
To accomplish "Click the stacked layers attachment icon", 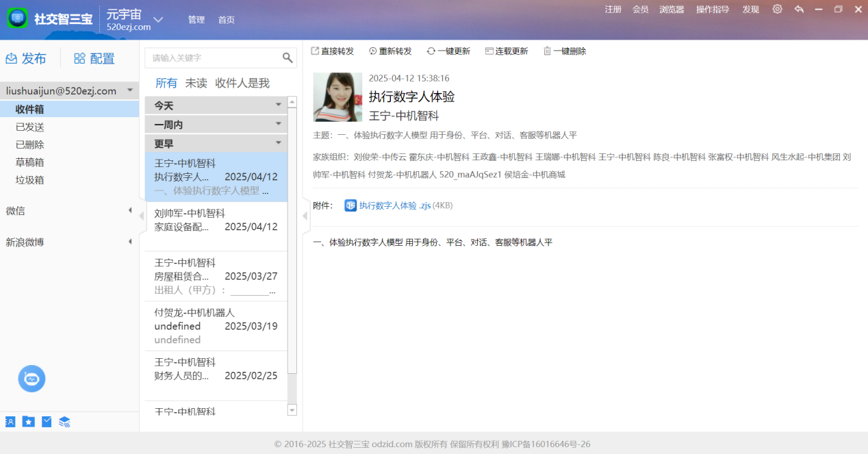I will coord(64,422).
